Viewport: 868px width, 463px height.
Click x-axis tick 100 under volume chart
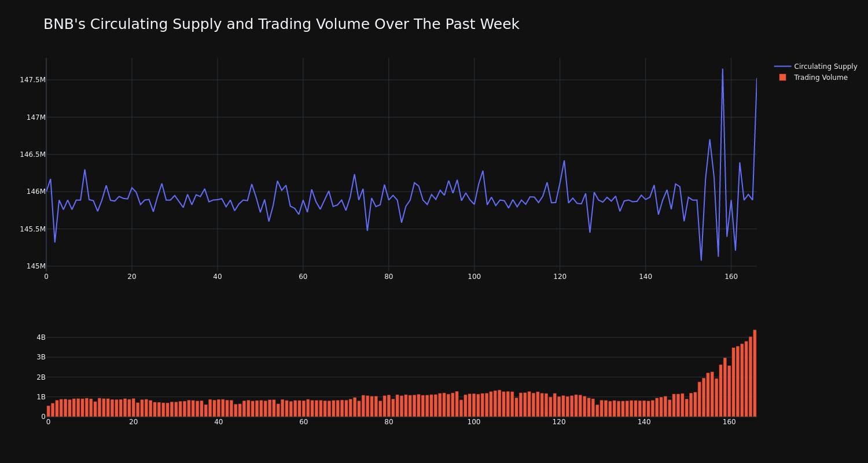(x=474, y=422)
